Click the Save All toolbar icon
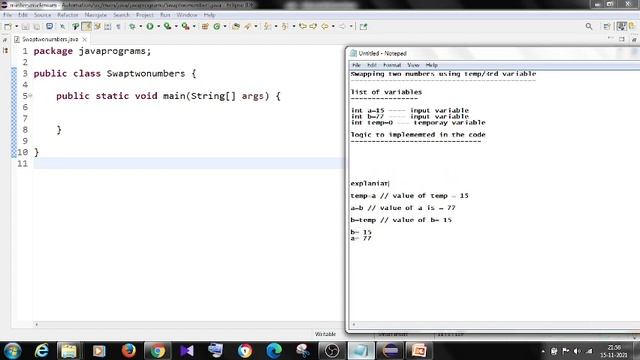The width and height of the screenshot is (640, 360). coord(36,27)
